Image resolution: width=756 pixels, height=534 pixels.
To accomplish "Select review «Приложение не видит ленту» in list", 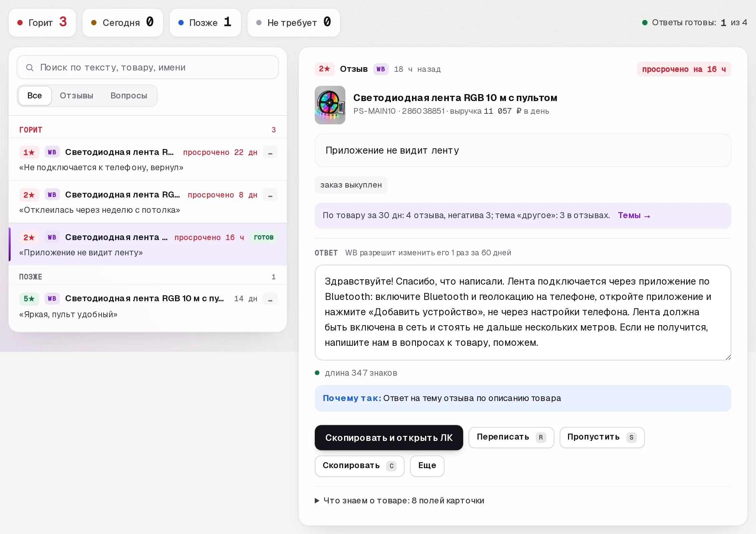I will pos(148,244).
